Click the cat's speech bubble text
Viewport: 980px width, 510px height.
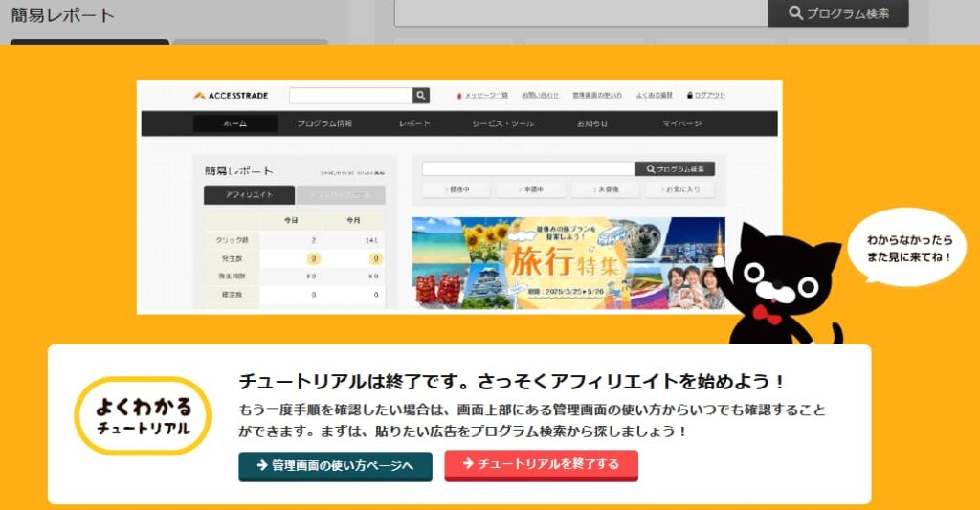pos(908,247)
